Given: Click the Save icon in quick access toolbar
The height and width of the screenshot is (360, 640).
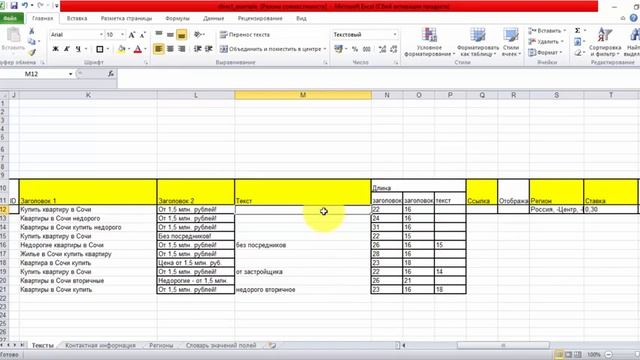Looking at the screenshot, I should pos(14,5).
